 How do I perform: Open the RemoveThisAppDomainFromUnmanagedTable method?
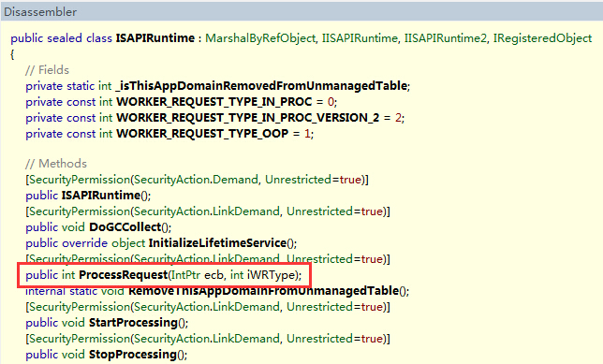coord(263,291)
